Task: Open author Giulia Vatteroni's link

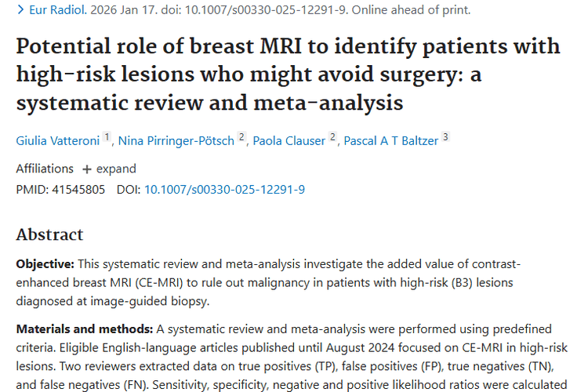Action: coord(59,140)
